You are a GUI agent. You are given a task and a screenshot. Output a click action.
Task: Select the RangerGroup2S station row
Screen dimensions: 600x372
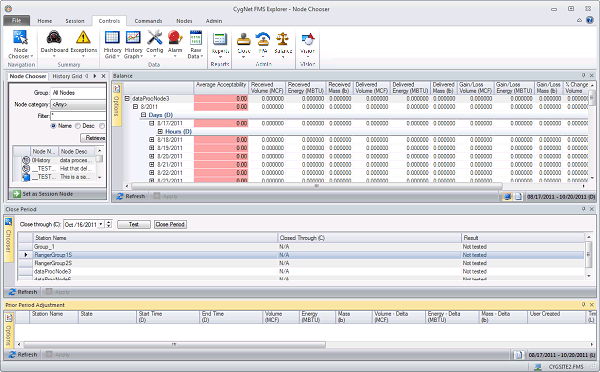click(302, 263)
